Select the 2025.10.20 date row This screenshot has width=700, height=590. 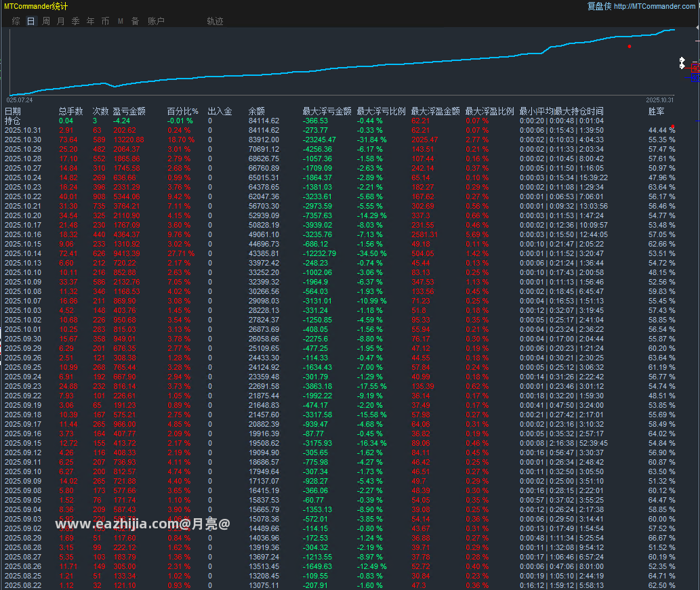pyautogui.click(x=23, y=215)
